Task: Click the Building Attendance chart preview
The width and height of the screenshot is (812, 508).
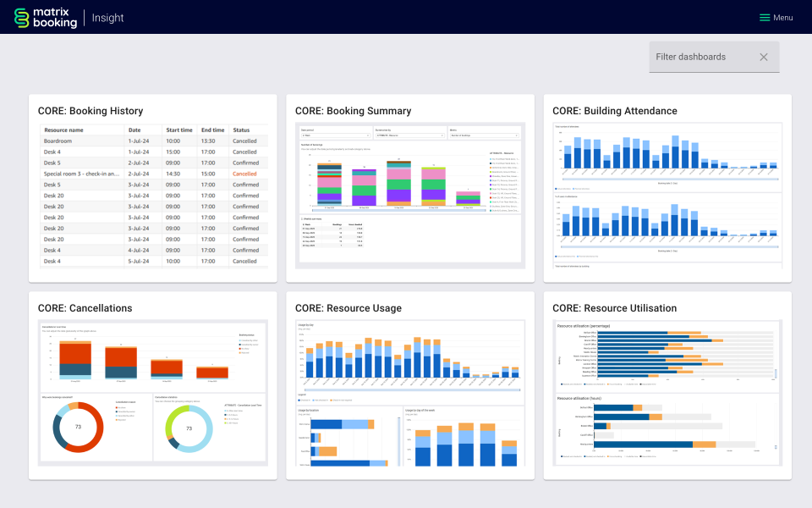Action: pyautogui.click(x=667, y=196)
